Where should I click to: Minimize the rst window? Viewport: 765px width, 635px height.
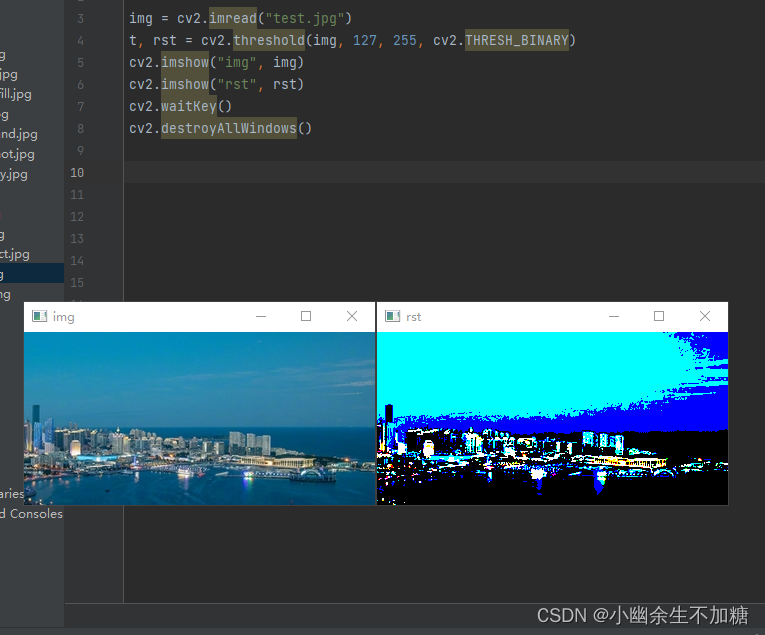614,317
